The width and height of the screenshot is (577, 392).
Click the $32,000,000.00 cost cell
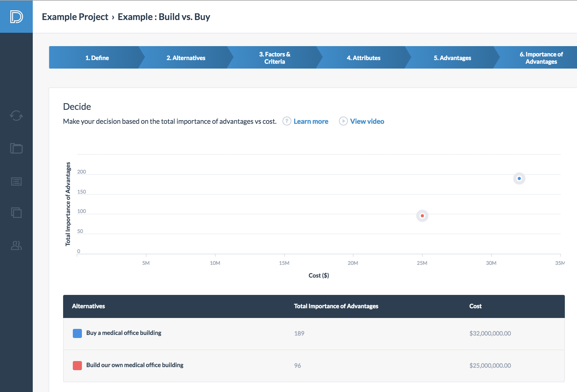490,333
